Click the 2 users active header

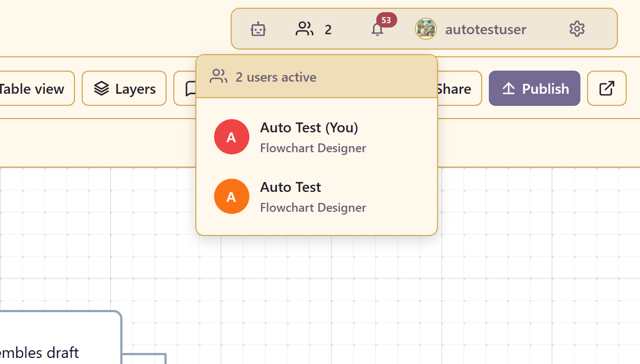pos(317,77)
